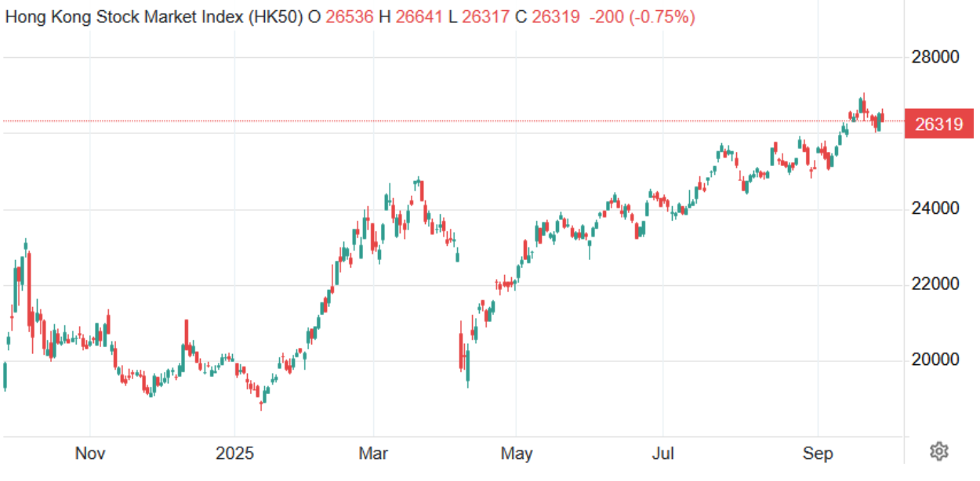Click the 20000 price axis label
980x481 pixels.
click(x=935, y=360)
